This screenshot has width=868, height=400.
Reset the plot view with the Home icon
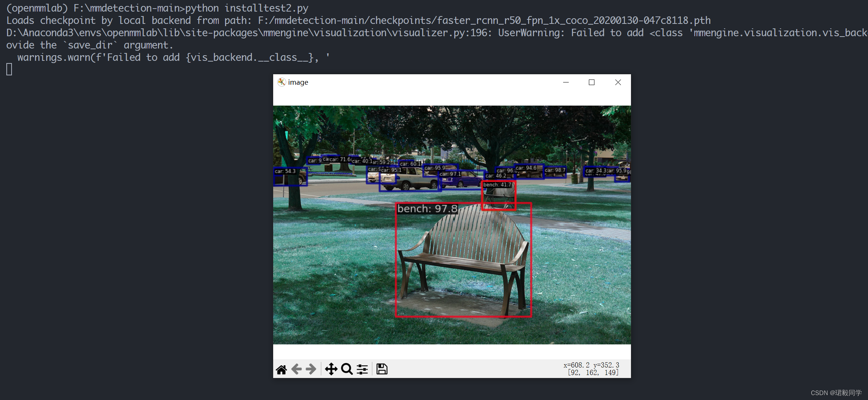tap(281, 369)
